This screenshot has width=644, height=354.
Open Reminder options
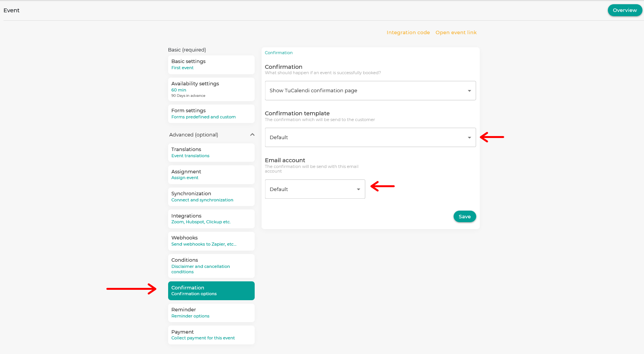coord(211,312)
